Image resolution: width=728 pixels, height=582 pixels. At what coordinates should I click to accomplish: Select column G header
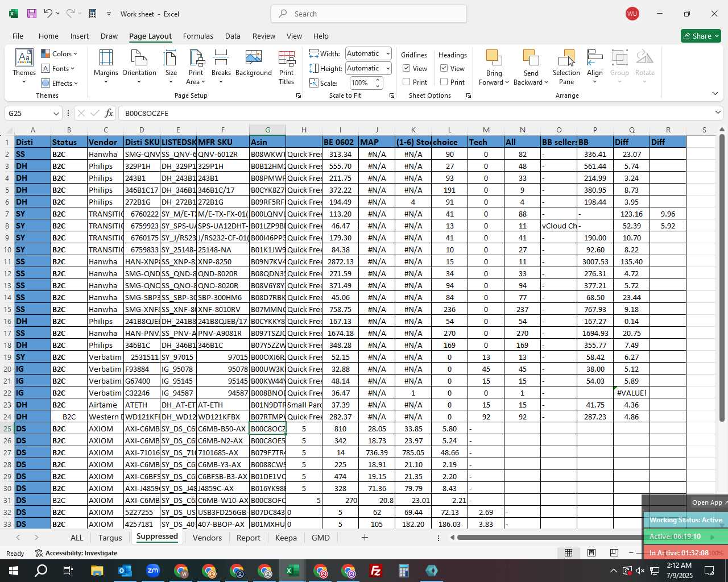tap(267, 130)
